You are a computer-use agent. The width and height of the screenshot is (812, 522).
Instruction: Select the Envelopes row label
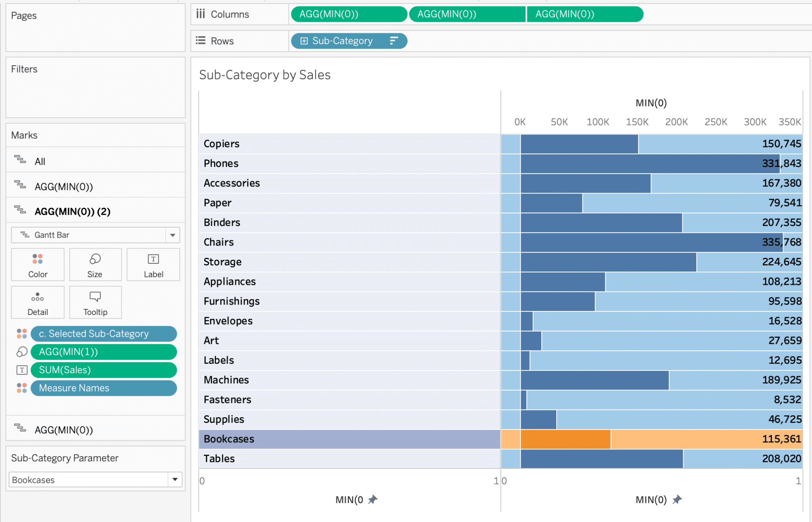point(228,321)
